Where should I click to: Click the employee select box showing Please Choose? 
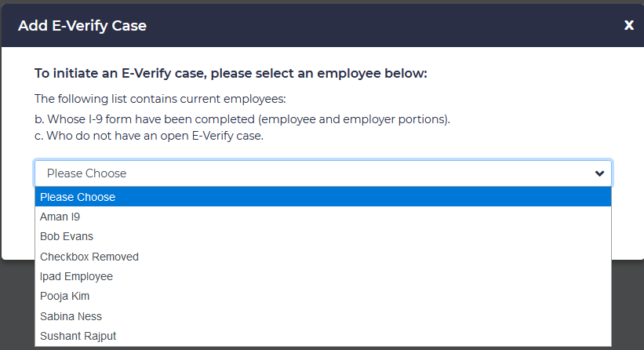pos(314,173)
